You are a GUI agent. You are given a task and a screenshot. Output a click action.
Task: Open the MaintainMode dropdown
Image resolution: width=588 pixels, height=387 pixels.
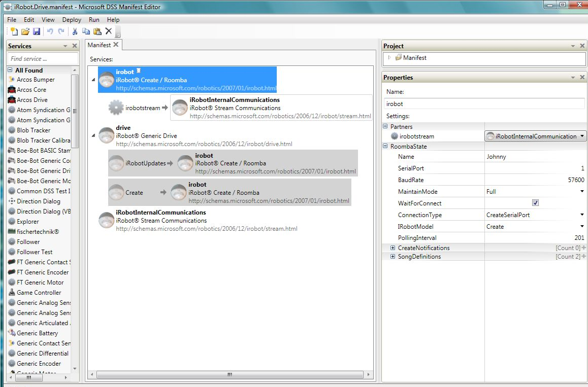[x=582, y=192]
